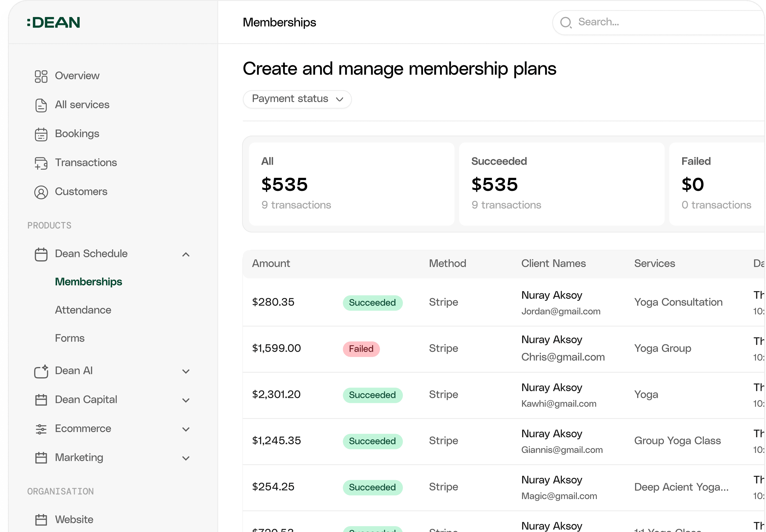Sort by the Method column header
This screenshot has height=532, width=766.
click(447, 263)
